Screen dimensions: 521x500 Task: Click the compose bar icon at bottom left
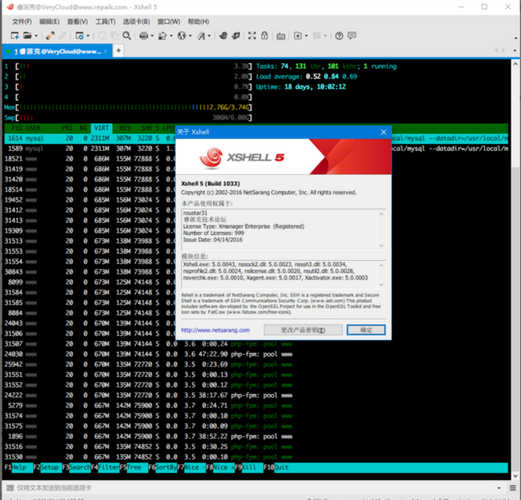click(x=10, y=488)
